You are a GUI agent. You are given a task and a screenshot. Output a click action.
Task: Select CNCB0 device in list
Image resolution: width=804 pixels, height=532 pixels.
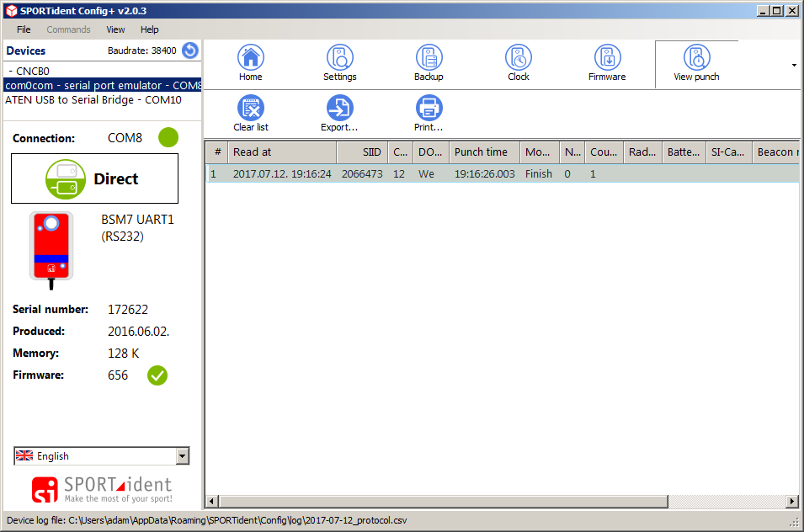coord(103,71)
